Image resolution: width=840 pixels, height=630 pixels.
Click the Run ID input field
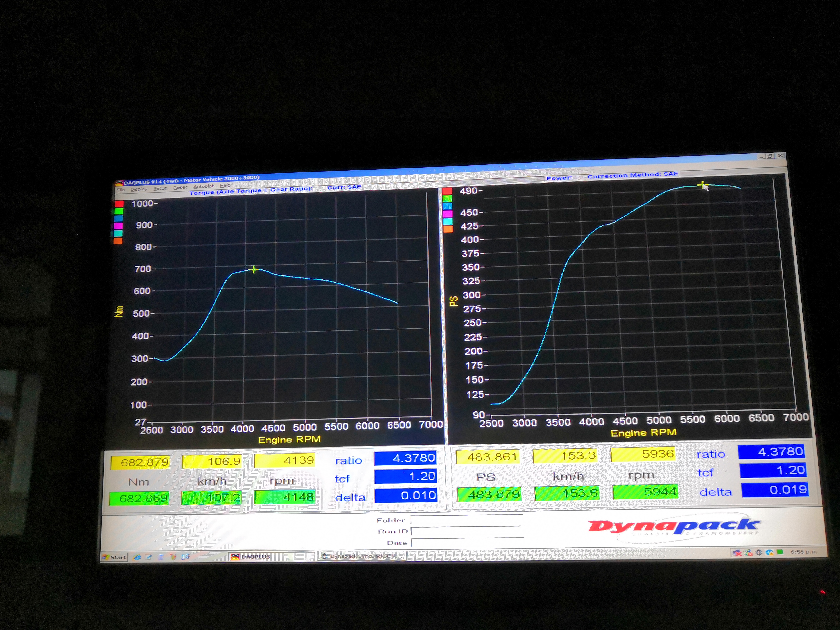point(467,531)
